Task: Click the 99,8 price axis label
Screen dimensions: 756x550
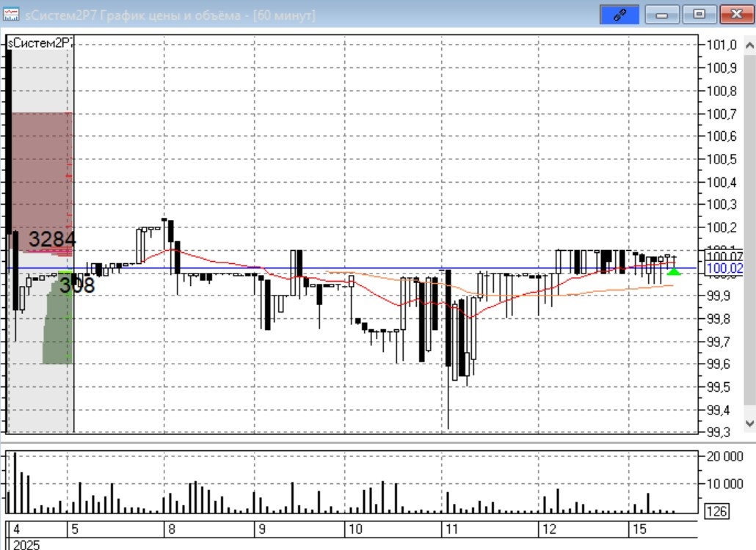Action: (x=719, y=319)
